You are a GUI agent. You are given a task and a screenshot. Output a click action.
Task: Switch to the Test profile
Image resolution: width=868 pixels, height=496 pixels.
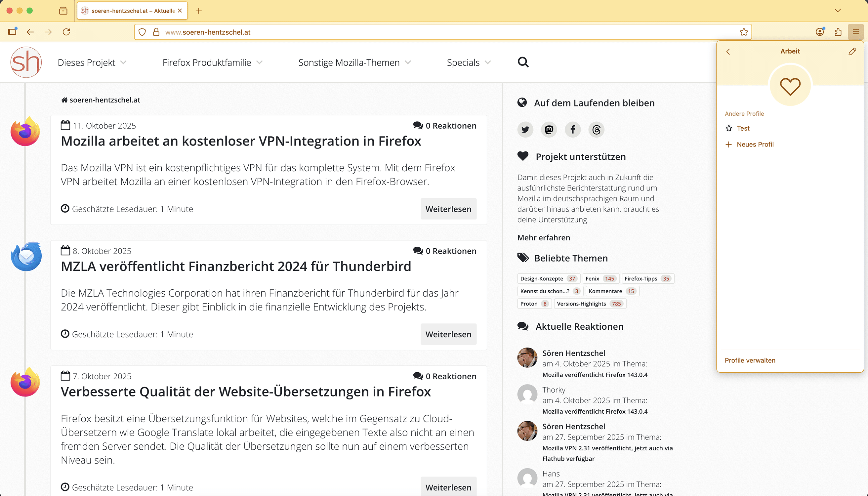coord(743,128)
